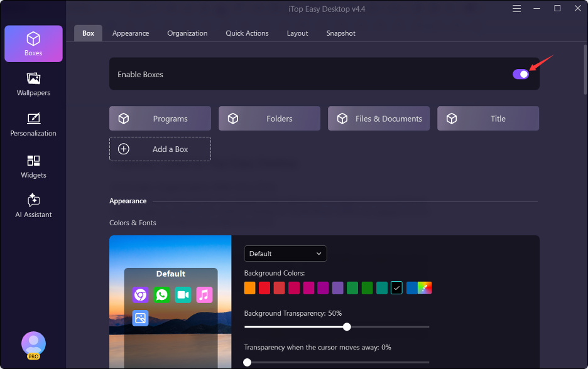The height and width of the screenshot is (369, 588).
Task: Click the Colors & Fonts label
Action: click(x=133, y=223)
